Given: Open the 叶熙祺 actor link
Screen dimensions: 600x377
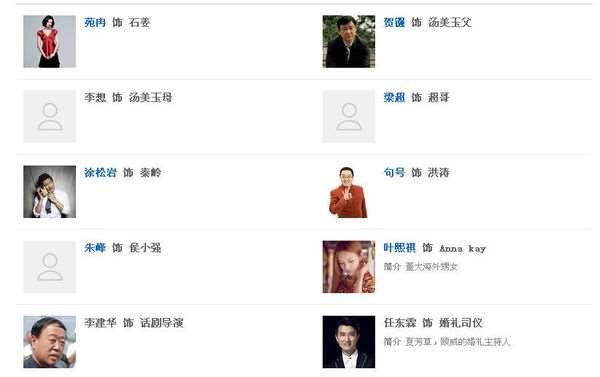Looking at the screenshot, I should click(399, 248).
